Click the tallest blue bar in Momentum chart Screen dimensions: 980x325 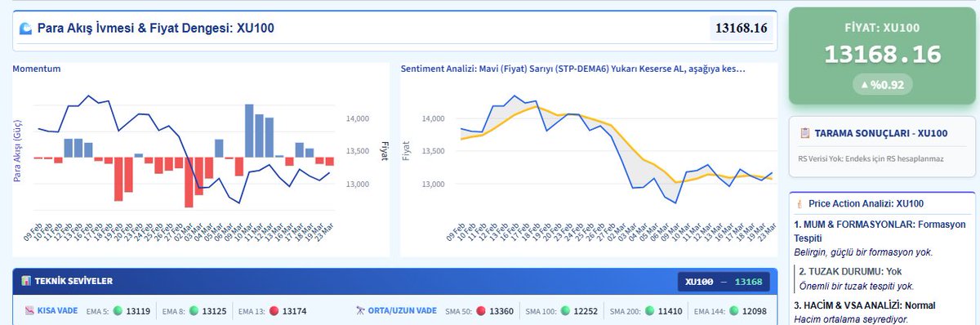[x=250, y=131]
